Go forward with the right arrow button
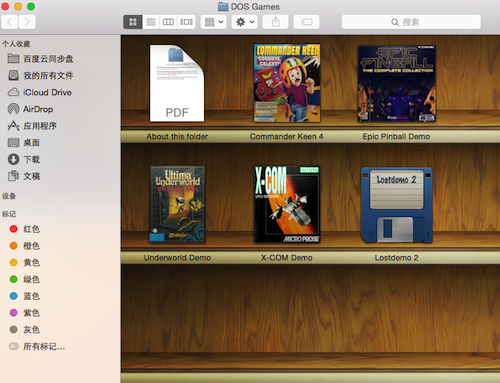This screenshot has height=383, width=500. point(27,22)
